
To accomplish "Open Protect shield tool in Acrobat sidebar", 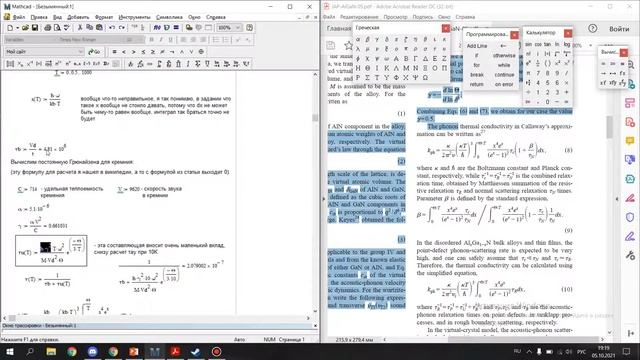I will pyautogui.click(x=630, y=217).
